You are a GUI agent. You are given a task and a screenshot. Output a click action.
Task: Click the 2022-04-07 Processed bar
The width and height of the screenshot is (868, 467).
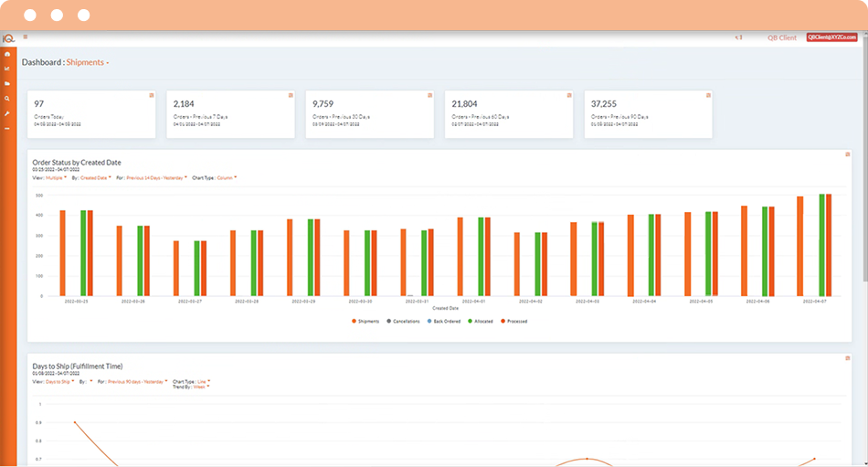[x=829, y=245]
